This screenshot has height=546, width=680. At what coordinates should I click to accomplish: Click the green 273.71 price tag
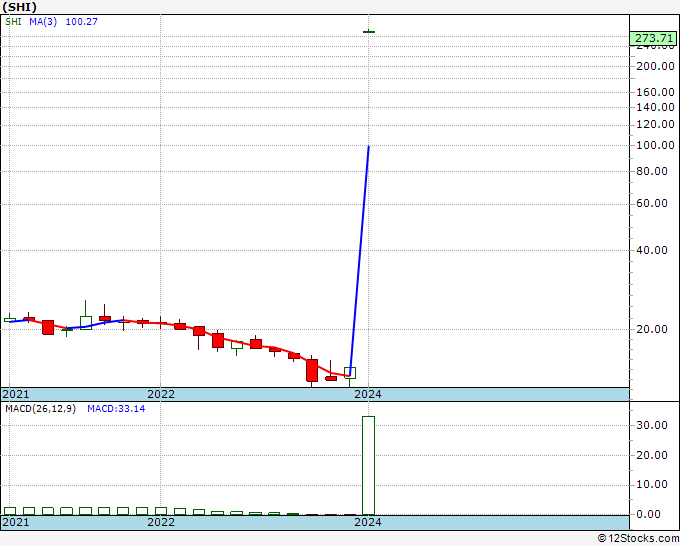tap(653, 39)
